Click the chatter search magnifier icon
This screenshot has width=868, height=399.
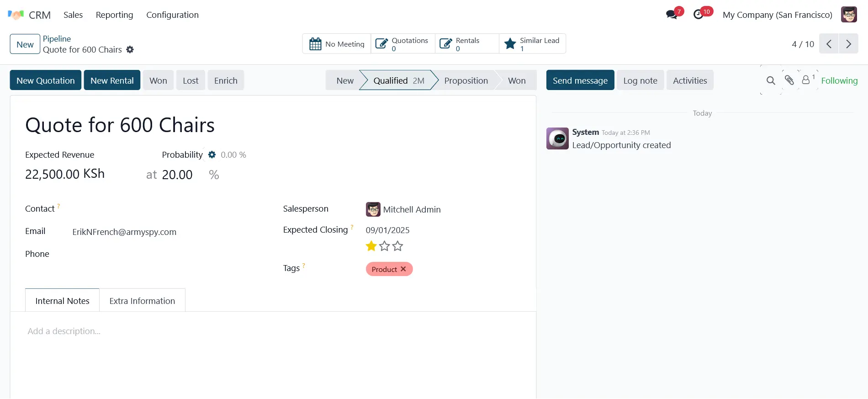point(771,80)
